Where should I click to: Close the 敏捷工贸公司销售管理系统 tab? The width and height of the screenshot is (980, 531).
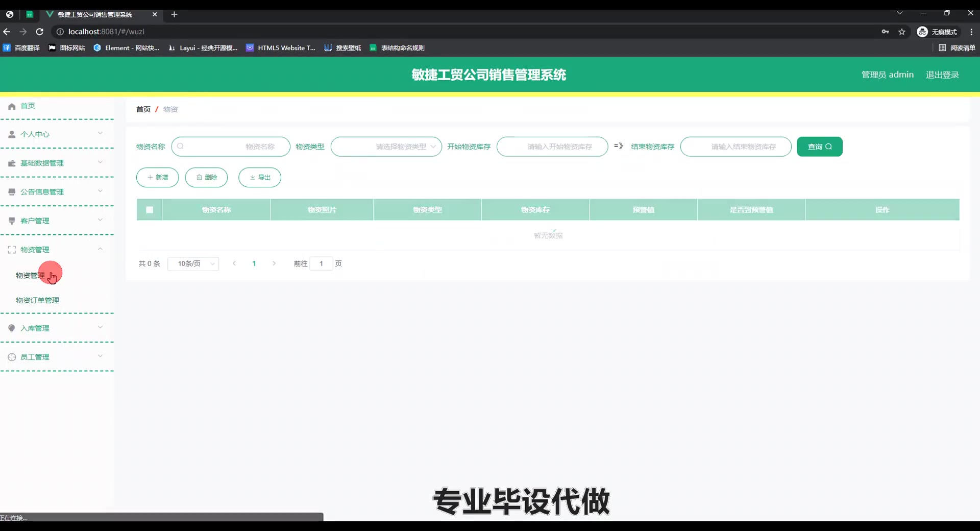click(155, 14)
